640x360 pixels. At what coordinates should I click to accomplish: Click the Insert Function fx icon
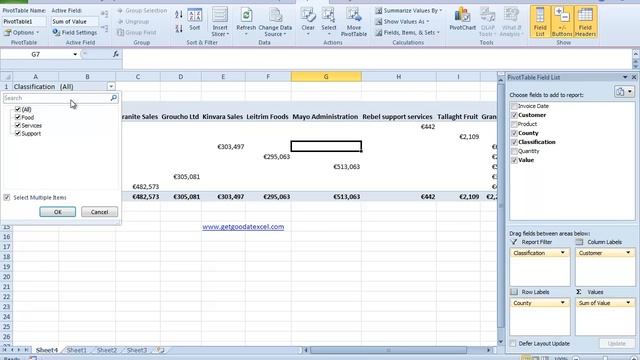click(x=116, y=54)
